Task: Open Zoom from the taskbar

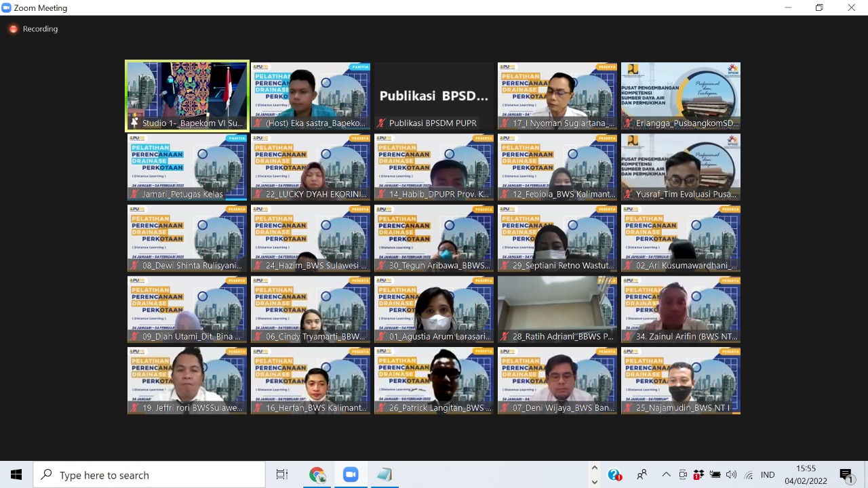Action: click(351, 474)
